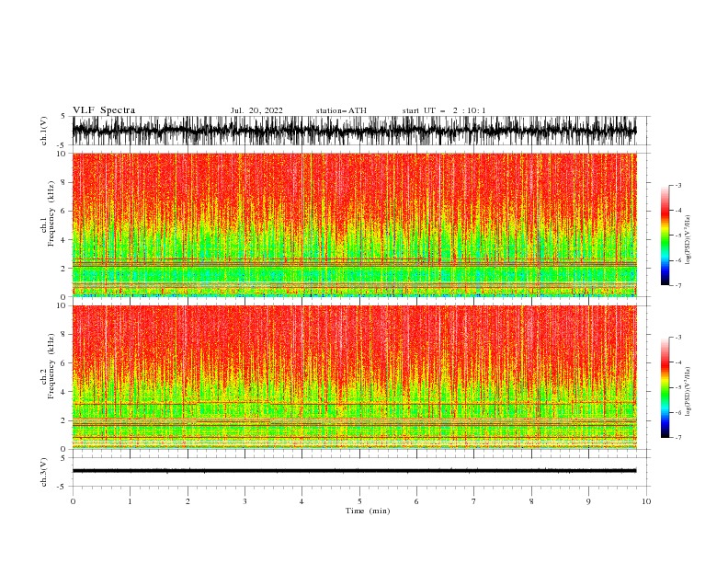728x563 pixels.
Task: Click time axis tick label '0'
Action: click(x=73, y=501)
